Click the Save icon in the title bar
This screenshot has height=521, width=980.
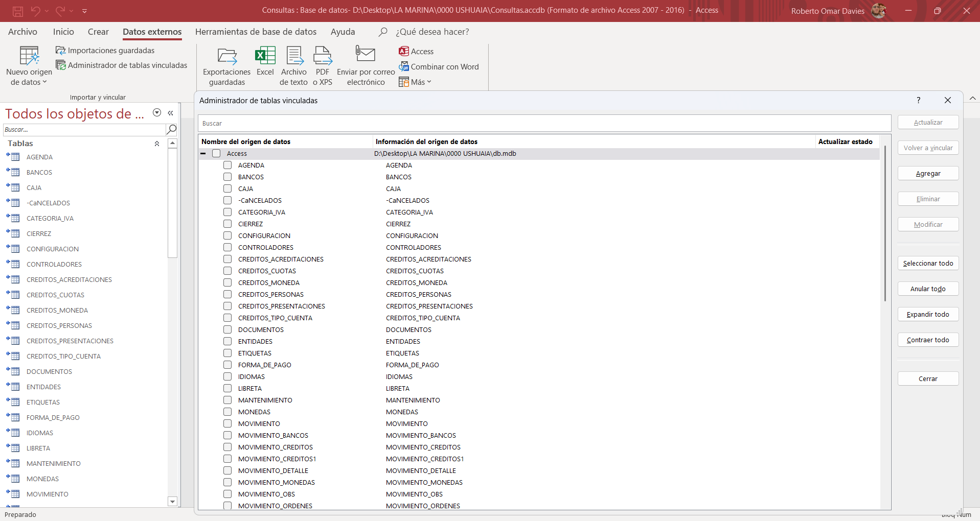click(18, 11)
